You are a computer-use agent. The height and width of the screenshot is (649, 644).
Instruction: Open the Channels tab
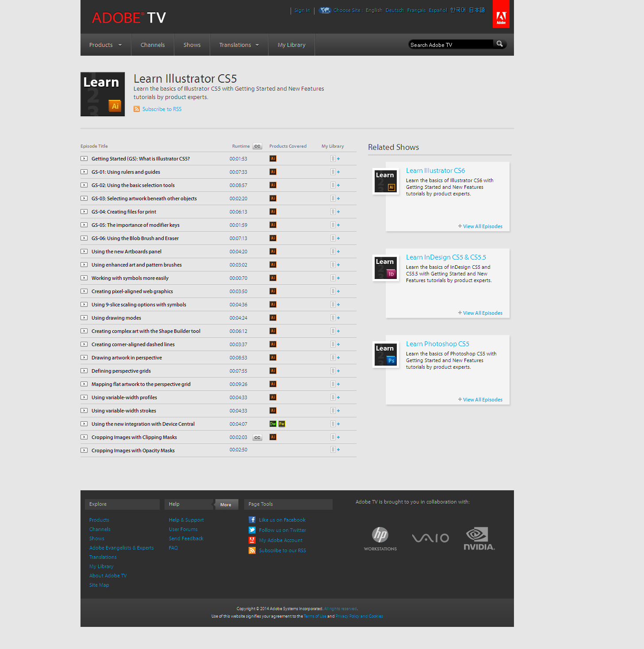[153, 45]
